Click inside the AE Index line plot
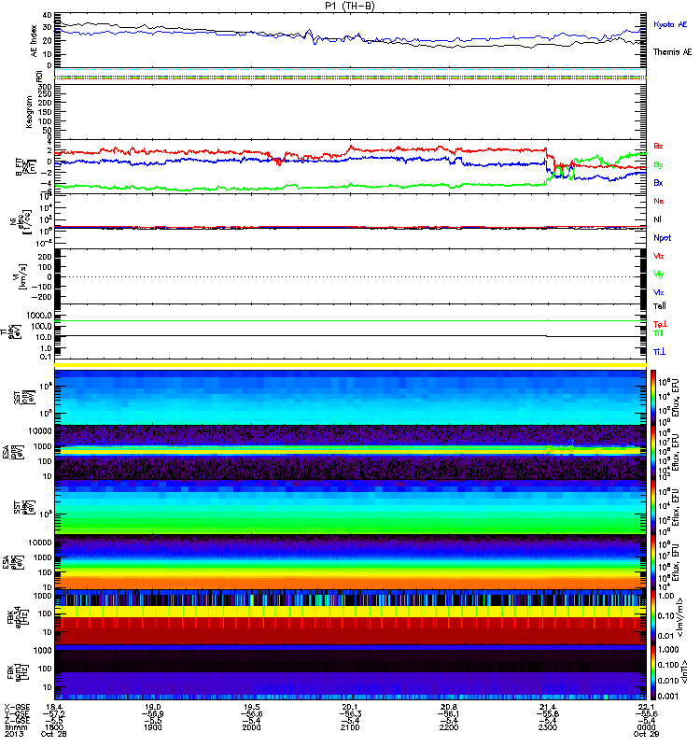This screenshot has width=700, height=747. [350, 40]
